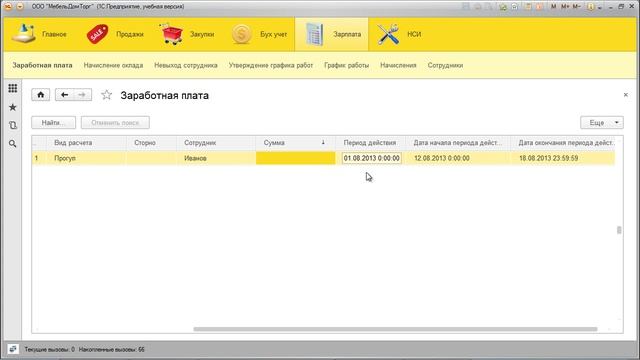The height and width of the screenshot is (360, 640).
Task: Sort by Период действия column header
Action: [370, 143]
